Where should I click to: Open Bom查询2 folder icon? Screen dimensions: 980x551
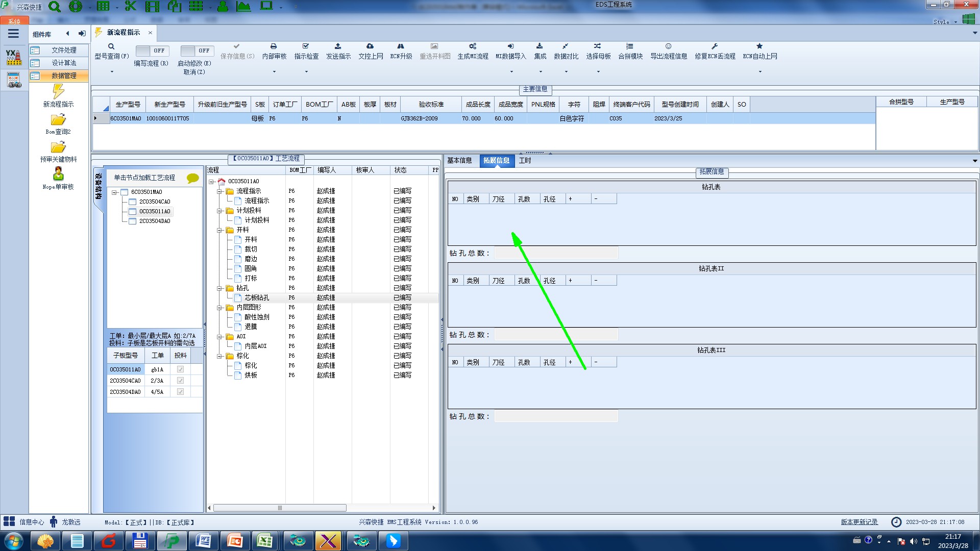click(x=58, y=120)
